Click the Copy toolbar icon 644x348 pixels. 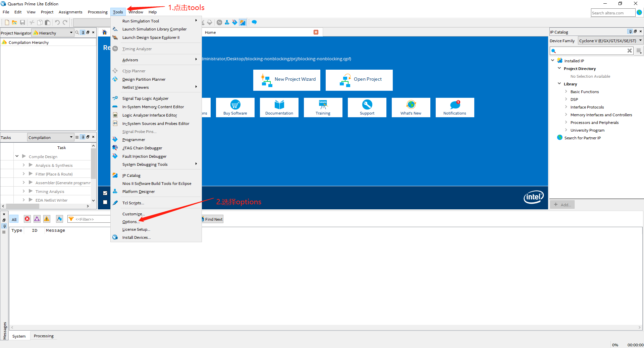[40, 22]
